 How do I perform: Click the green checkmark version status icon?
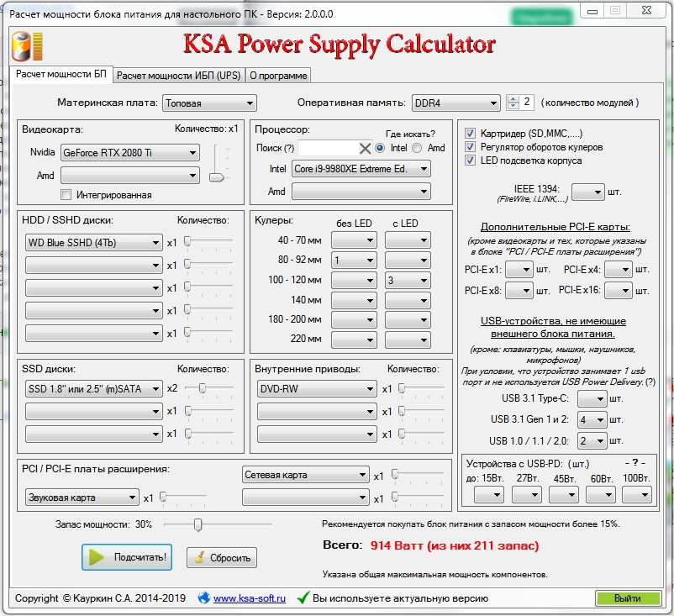303,598
